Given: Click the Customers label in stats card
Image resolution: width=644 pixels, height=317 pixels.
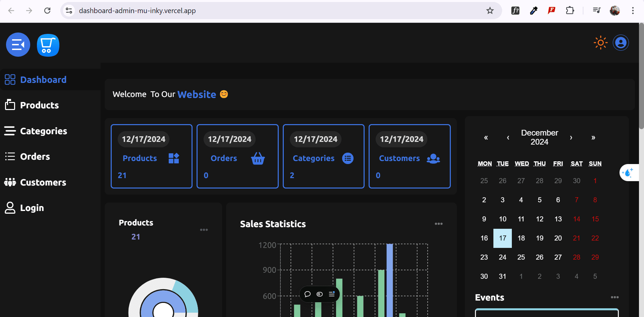Looking at the screenshot, I should coord(399,158).
